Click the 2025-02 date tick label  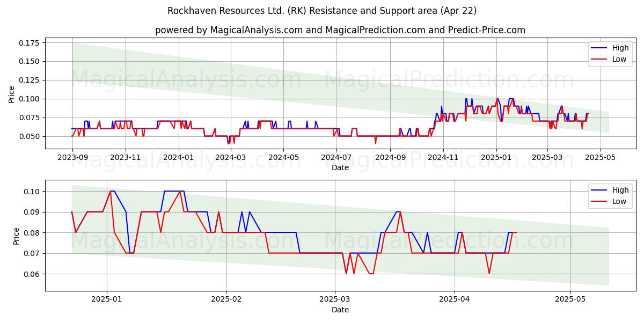pos(226,299)
